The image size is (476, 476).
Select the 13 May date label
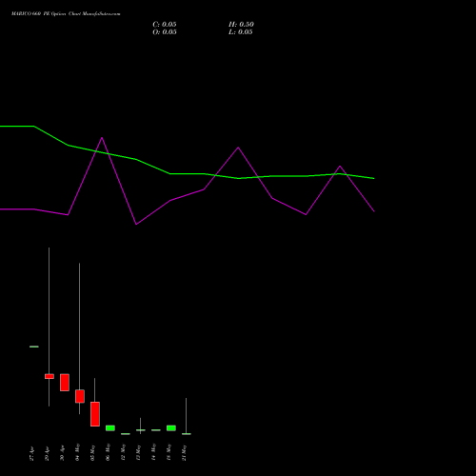(138, 452)
